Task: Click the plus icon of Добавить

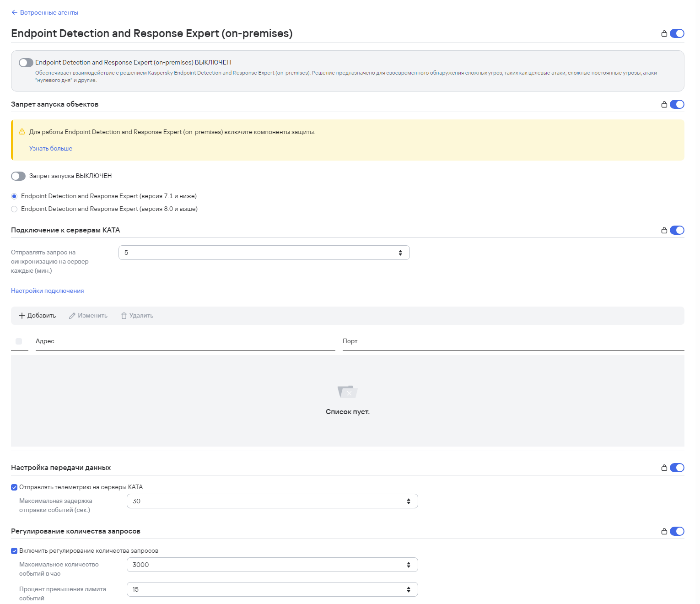Action: 22,316
